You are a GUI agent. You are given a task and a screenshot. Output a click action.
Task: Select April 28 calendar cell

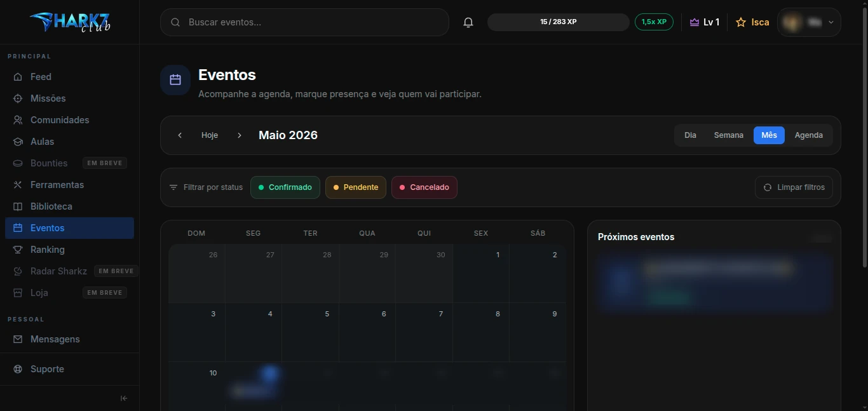(x=310, y=274)
